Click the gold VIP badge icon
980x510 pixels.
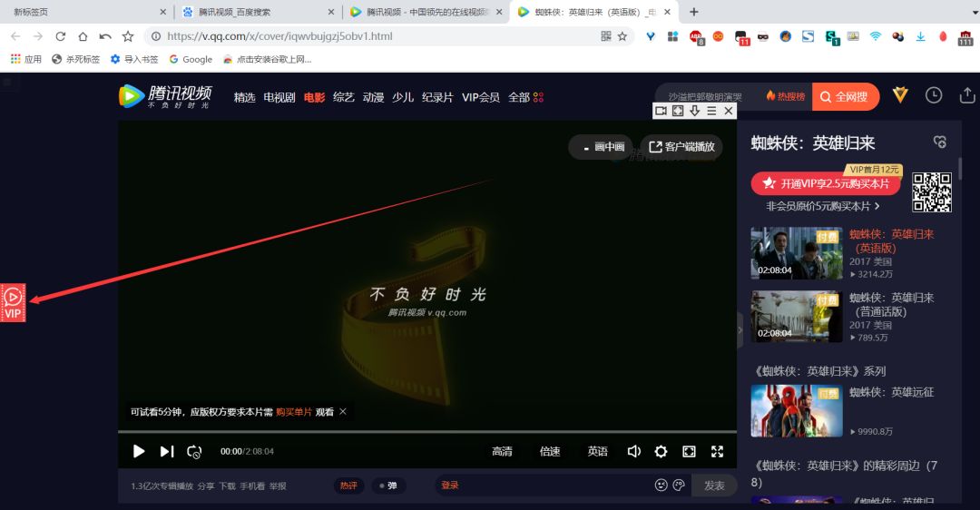pyautogui.click(x=900, y=95)
